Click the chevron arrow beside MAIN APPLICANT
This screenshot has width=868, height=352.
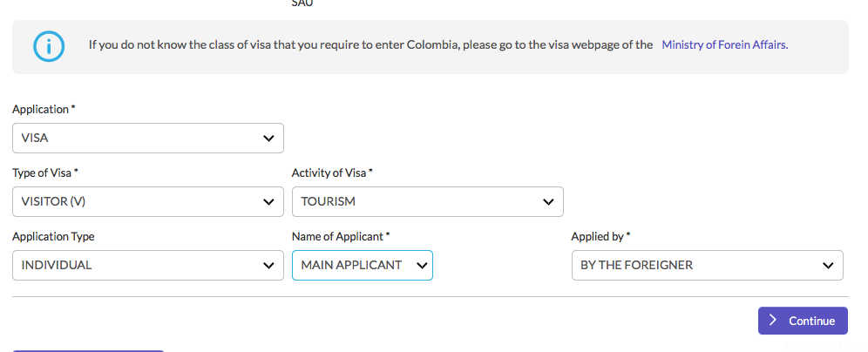[x=423, y=266]
